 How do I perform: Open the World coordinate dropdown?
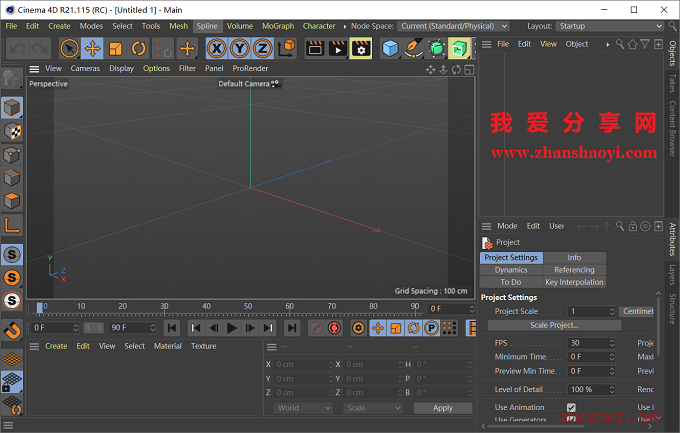(303, 408)
